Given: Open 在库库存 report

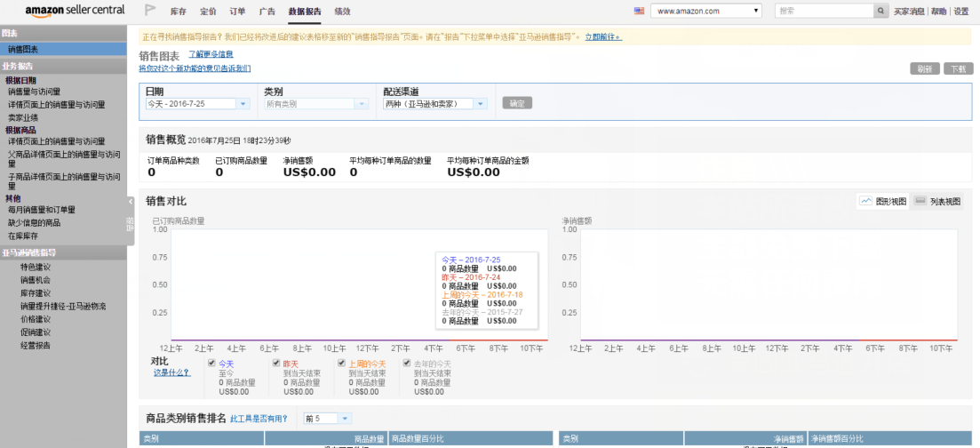Looking at the screenshot, I should [22, 236].
